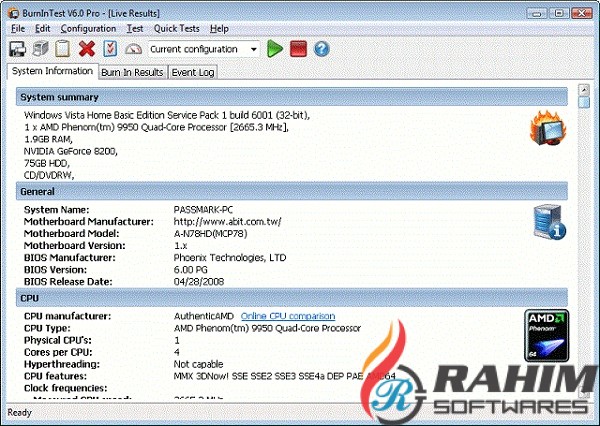Start tests with green play button
The image size is (600, 426).
click(275, 49)
